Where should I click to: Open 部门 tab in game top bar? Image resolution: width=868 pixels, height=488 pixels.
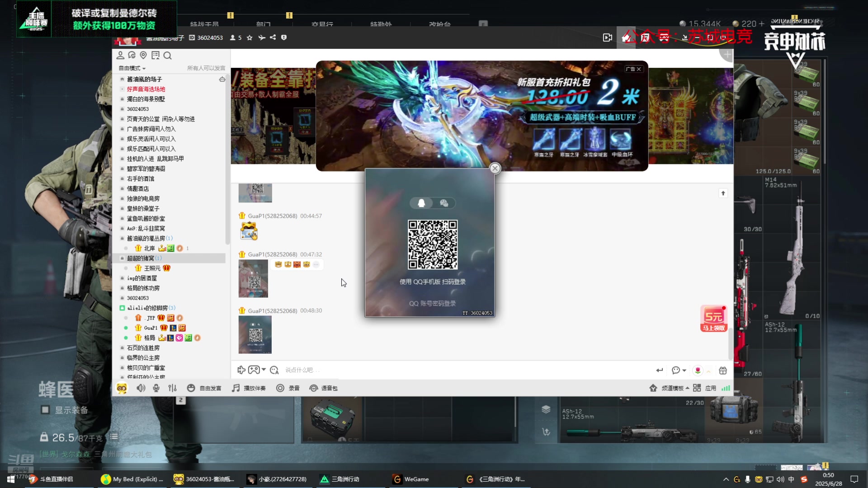click(x=264, y=24)
